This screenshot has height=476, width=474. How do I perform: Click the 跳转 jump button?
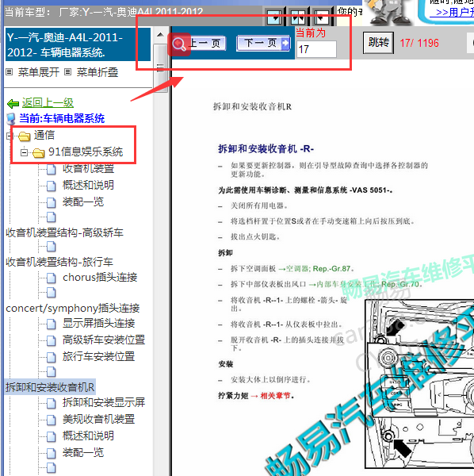click(378, 43)
